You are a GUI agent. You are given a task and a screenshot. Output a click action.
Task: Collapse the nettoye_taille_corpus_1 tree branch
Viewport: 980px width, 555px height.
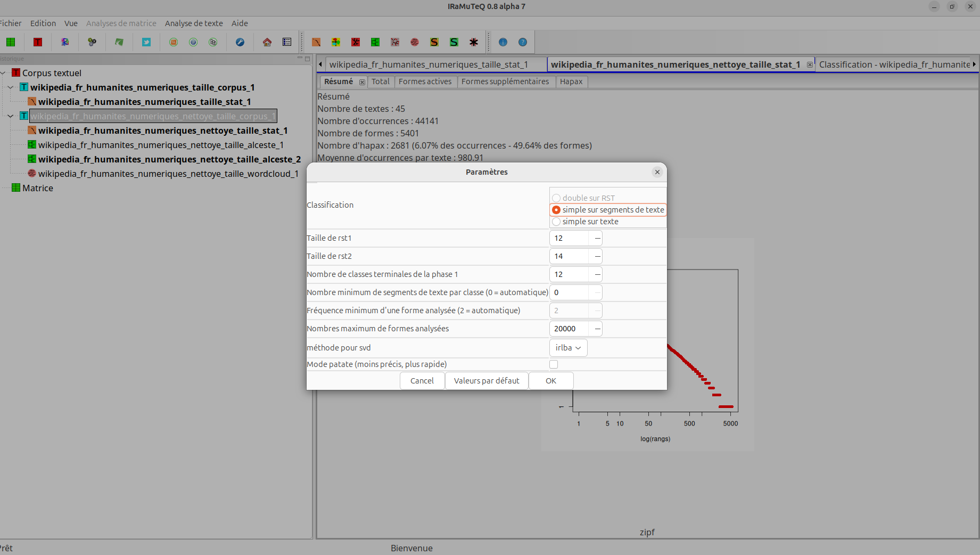coord(10,116)
